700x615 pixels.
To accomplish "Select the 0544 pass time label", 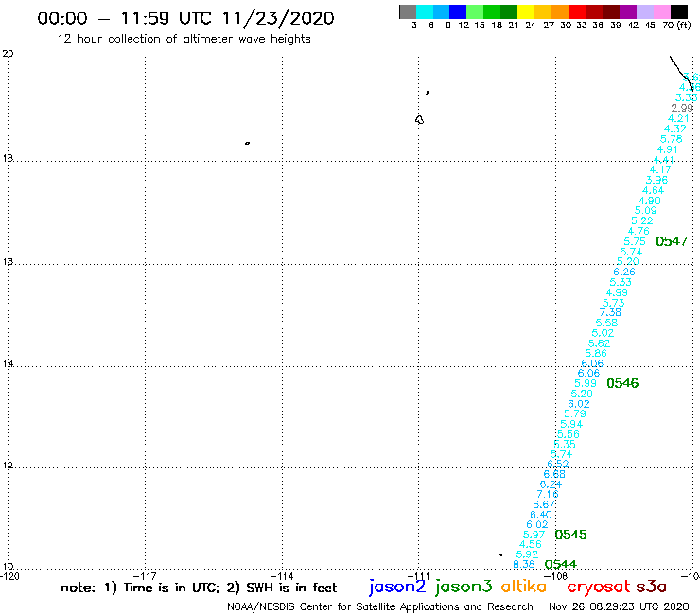I will 561,565.
